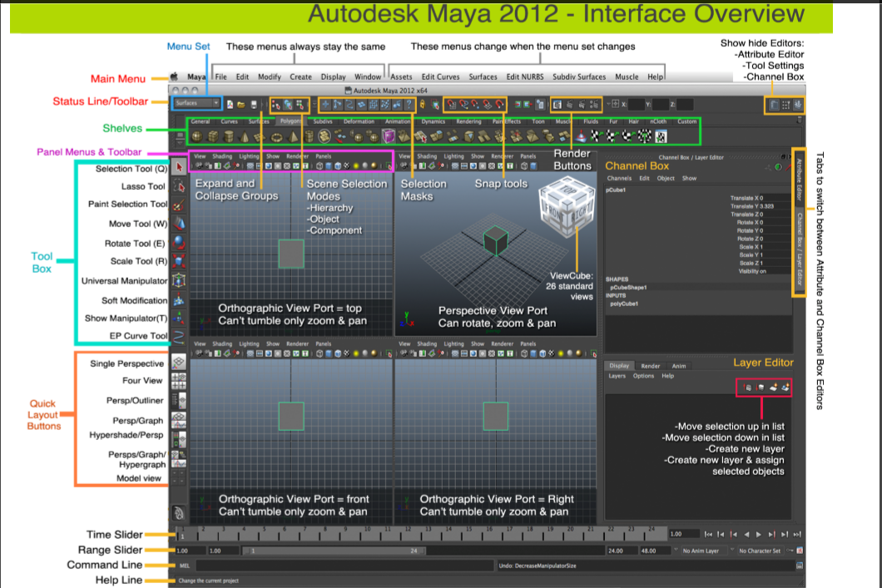The width and height of the screenshot is (882, 588).
Task: Open the No Character Set dropdown
Action: pyautogui.click(x=761, y=551)
